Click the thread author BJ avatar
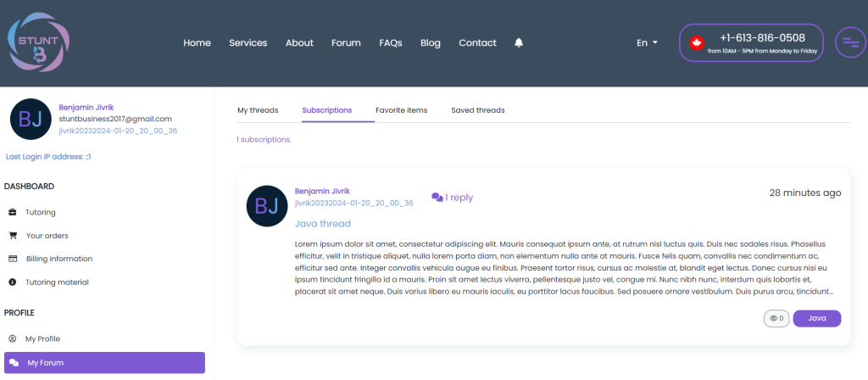The width and height of the screenshot is (868, 380). point(267,205)
